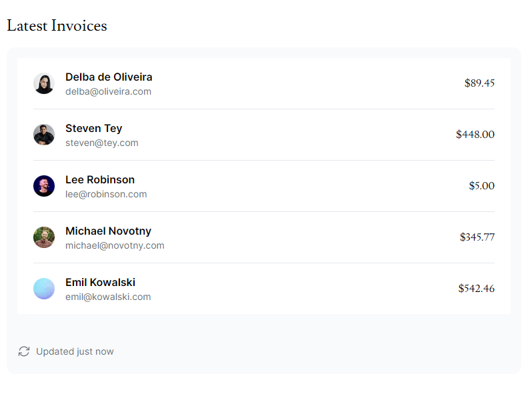This screenshot has width=532, height=402.
Task: Click Michael Novotny's profile picture
Action: (x=44, y=237)
